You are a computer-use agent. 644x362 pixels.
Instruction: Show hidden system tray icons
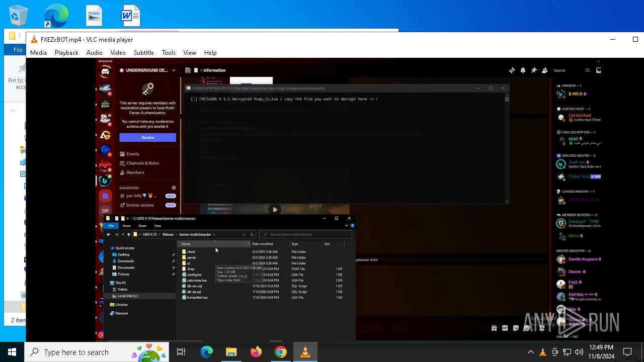pyautogui.click(x=530, y=352)
